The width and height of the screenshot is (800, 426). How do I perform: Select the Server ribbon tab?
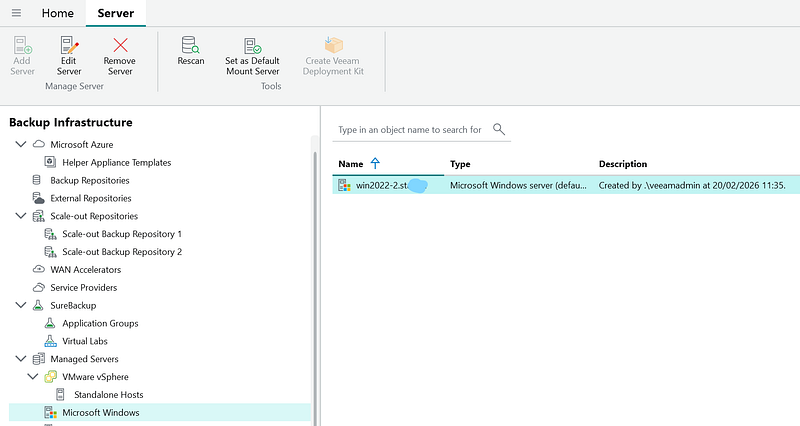pyautogui.click(x=115, y=12)
